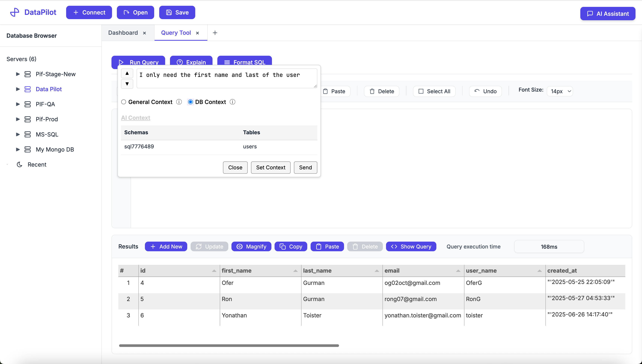Viewport: 642px width, 364px height.
Task: Click the Send button in AI popup
Action: (306, 168)
